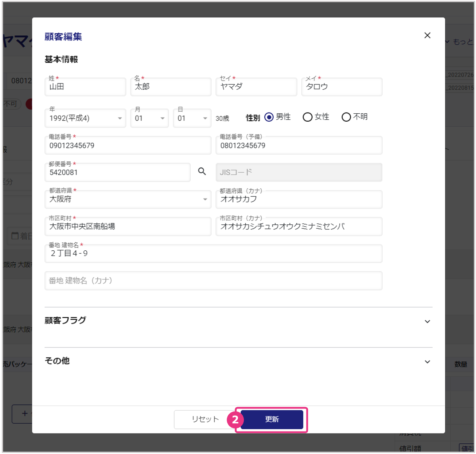Expand the 顧客フラグ section

[427, 321]
